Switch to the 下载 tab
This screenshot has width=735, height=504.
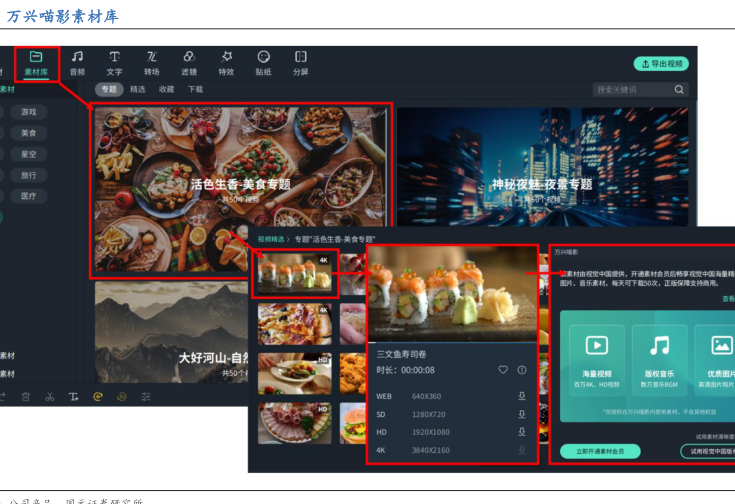pyautogui.click(x=195, y=89)
